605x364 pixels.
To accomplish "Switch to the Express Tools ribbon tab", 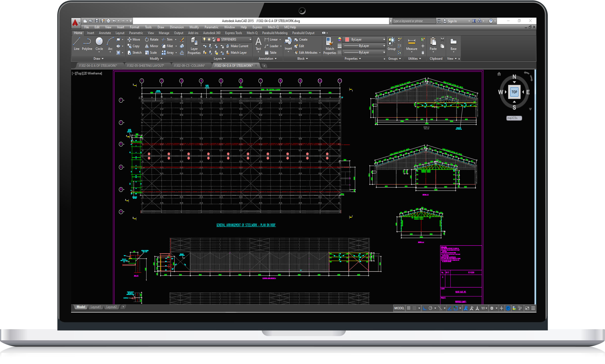I will [x=233, y=33].
